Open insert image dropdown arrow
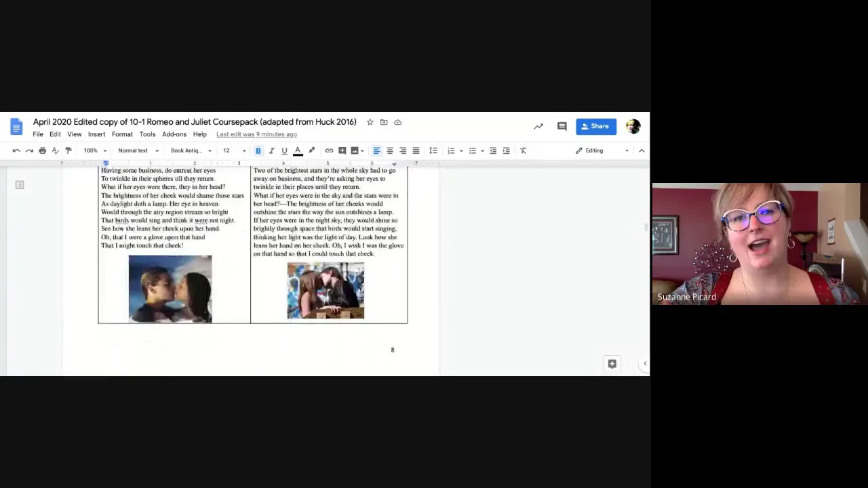The image size is (868, 488). coord(362,150)
